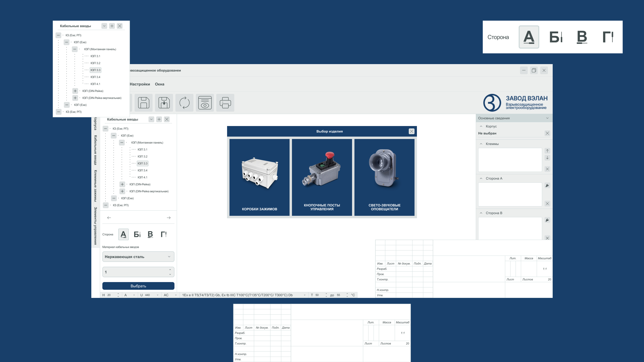The height and width of the screenshot is (362, 644).
Task: Toggle side В in main window Сторона row
Action: 150,234
